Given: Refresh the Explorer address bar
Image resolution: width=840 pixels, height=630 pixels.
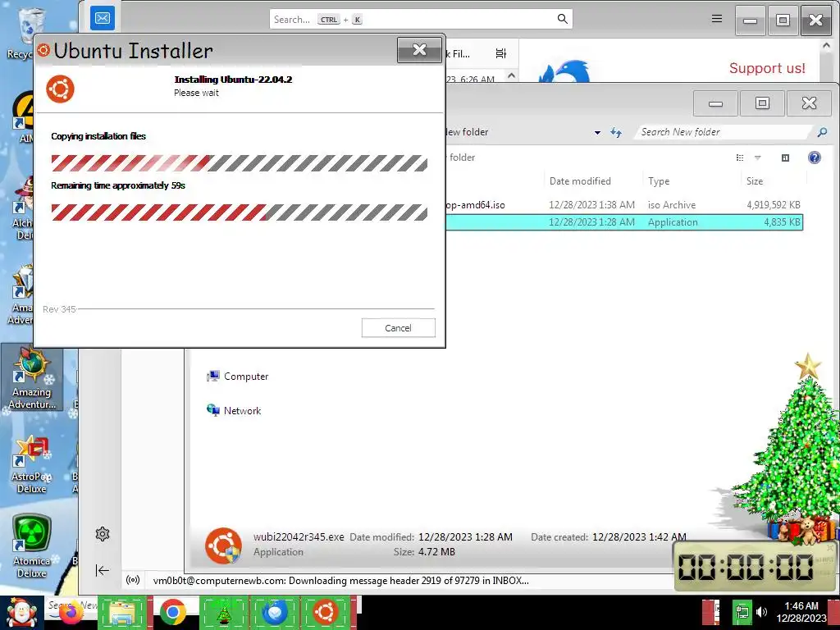Looking at the screenshot, I should [x=616, y=132].
